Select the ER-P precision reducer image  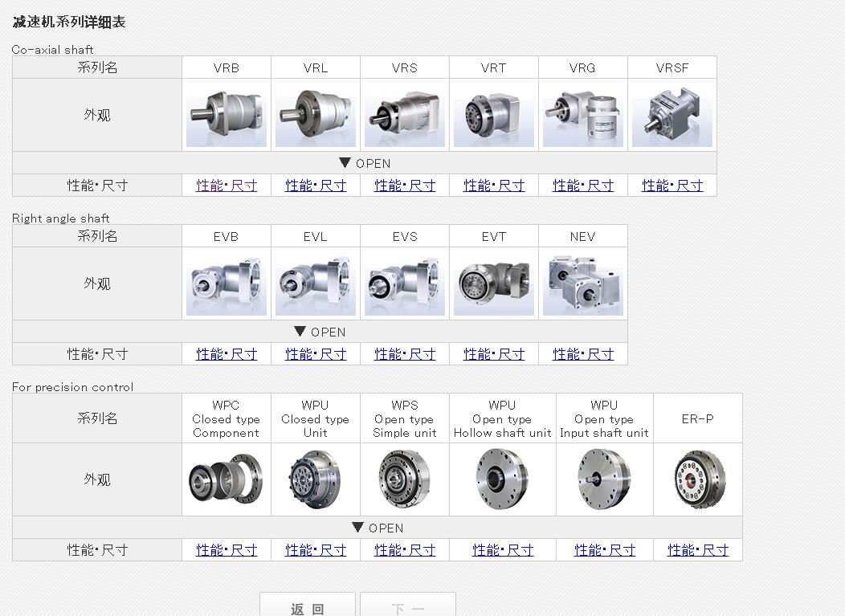click(697, 479)
